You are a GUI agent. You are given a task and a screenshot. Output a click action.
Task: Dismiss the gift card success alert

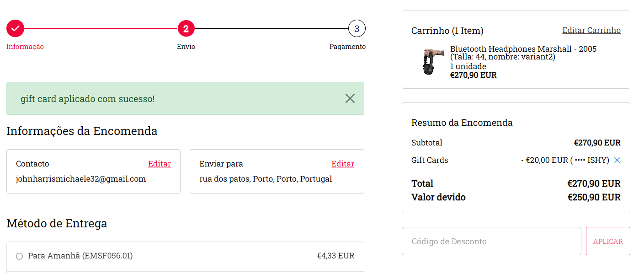[350, 98]
